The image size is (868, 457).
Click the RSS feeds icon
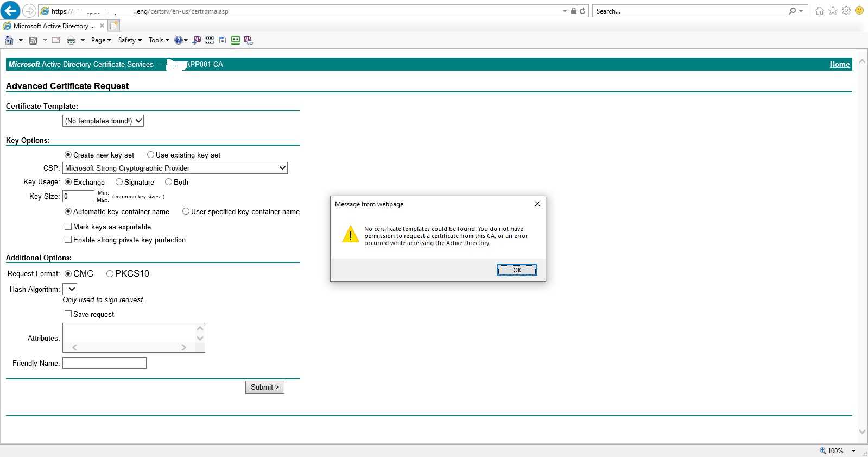coord(33,40)
